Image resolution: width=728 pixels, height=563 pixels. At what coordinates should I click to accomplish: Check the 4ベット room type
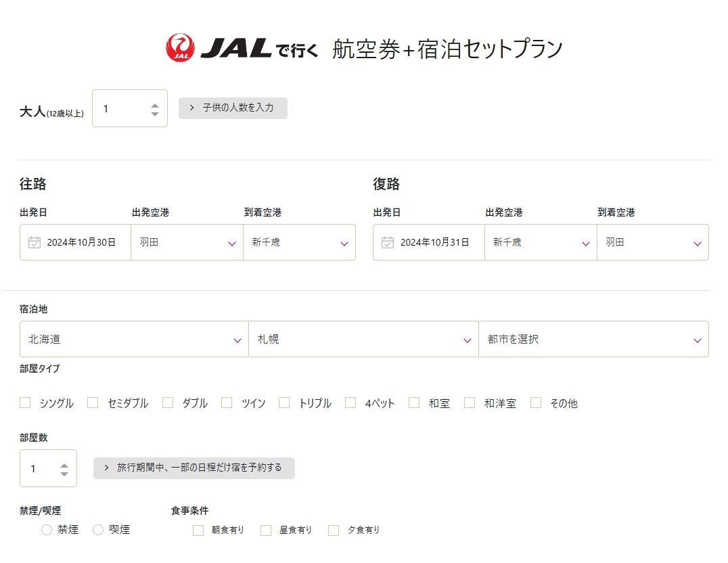(x=350, y=403)
